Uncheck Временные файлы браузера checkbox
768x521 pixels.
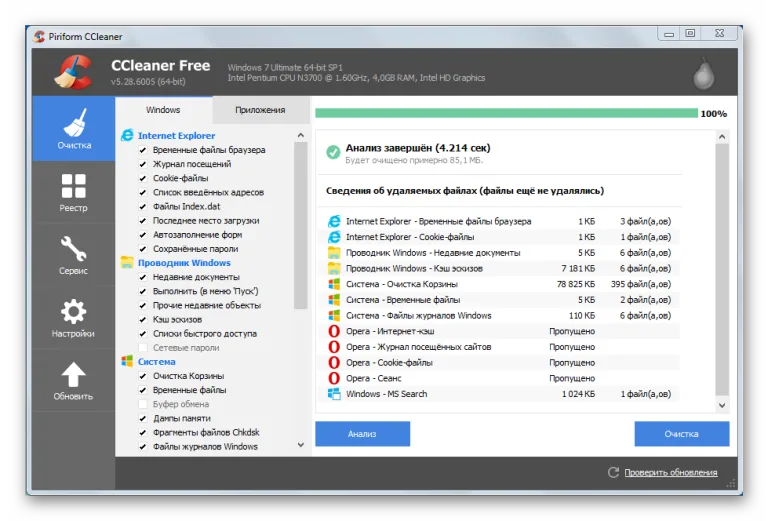point(143,150)
